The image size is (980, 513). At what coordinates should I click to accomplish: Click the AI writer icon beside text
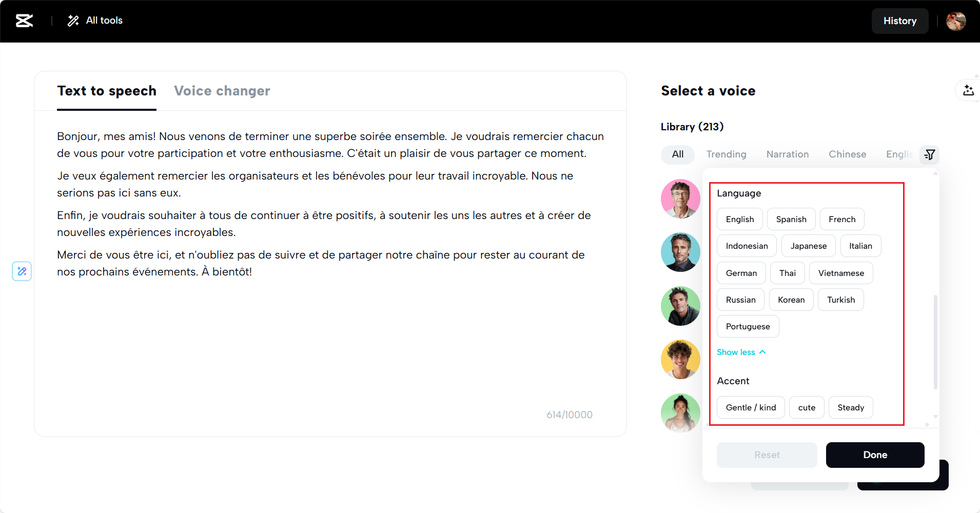[x=22, y=271]
